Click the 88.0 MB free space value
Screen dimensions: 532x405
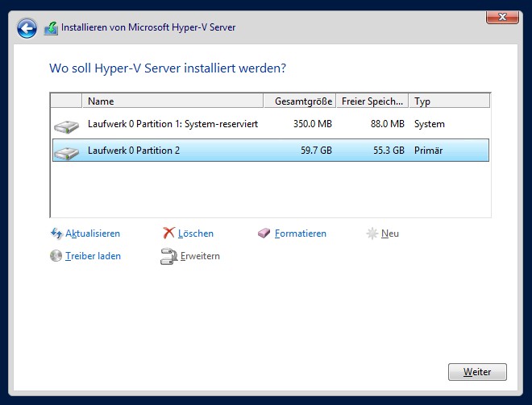[x=388, y=124]
